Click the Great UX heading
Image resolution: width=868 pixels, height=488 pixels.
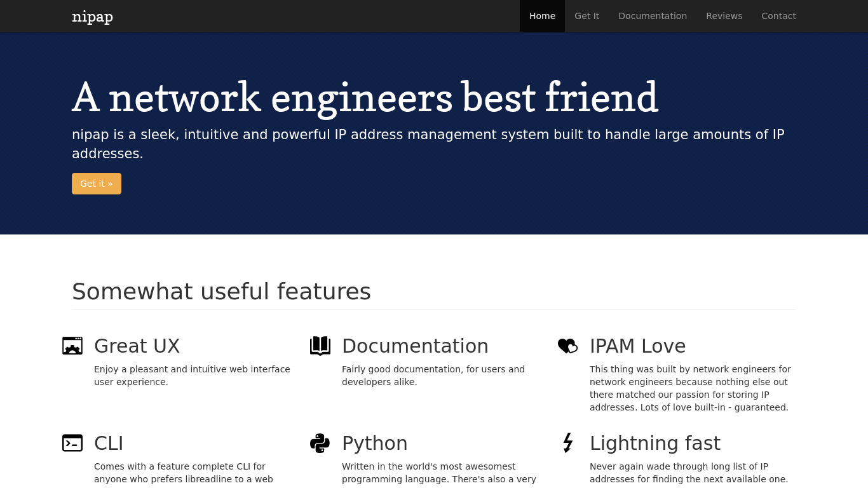(x=137, y=346)
